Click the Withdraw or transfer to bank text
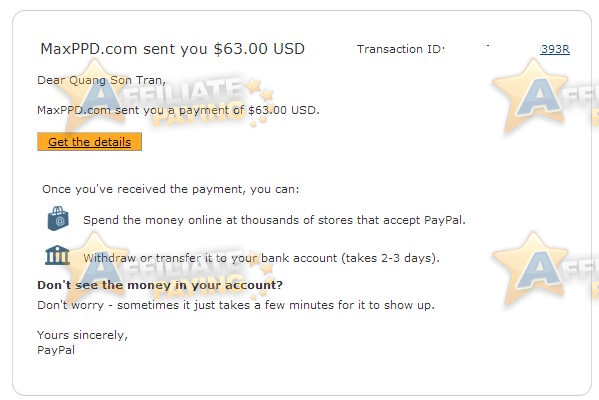This screenshot has height=400, width=599. click(x=261, y=258)
